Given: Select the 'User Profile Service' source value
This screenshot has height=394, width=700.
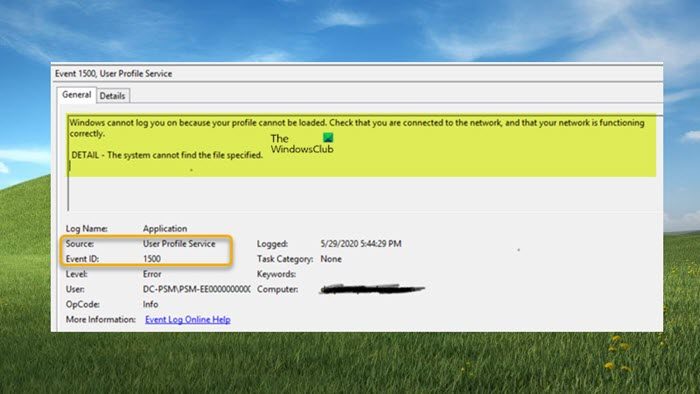Looking at the screenshot, I should point(179,244).
